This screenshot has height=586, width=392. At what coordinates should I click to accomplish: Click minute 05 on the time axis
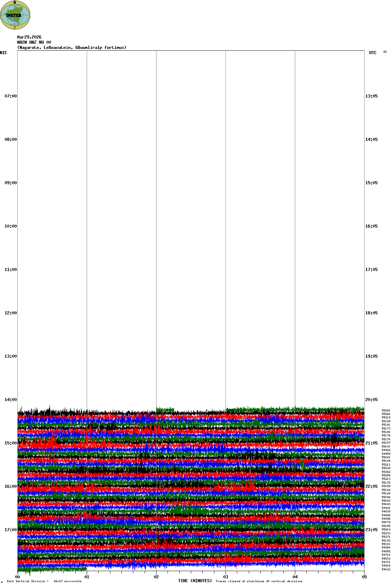364,577
